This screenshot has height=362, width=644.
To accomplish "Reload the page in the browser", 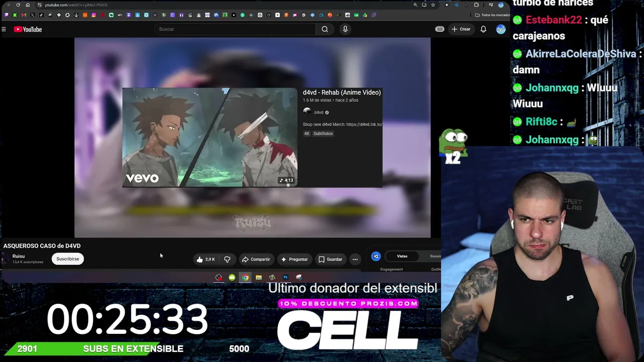I will (x=18, y=5).
